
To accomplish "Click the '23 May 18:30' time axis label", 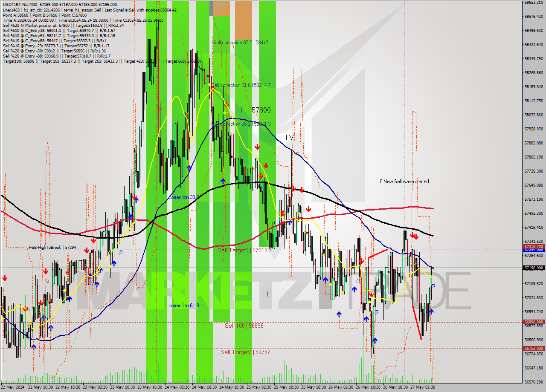I will [x=150, y=387].
